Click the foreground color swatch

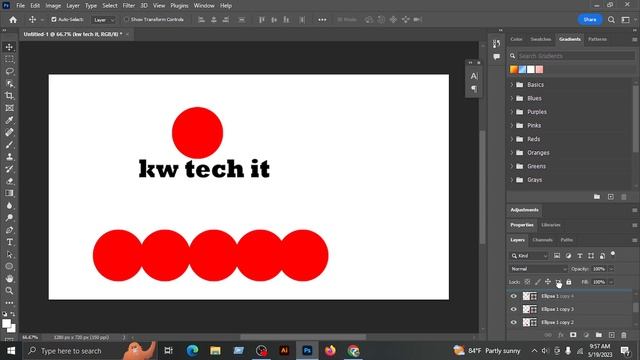[x=6, y=324]
